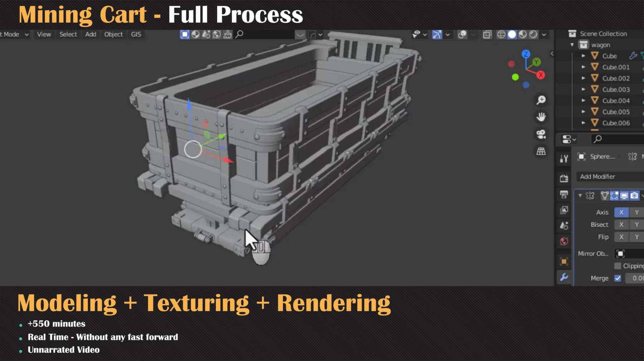Uncheck the Merge checkbox

pyautogui.click(x=618, y=278)
